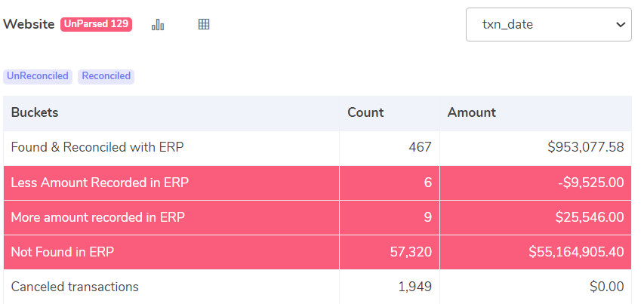Sort by Count column header
The image size is (644, 304).
(x=365, y=113)
